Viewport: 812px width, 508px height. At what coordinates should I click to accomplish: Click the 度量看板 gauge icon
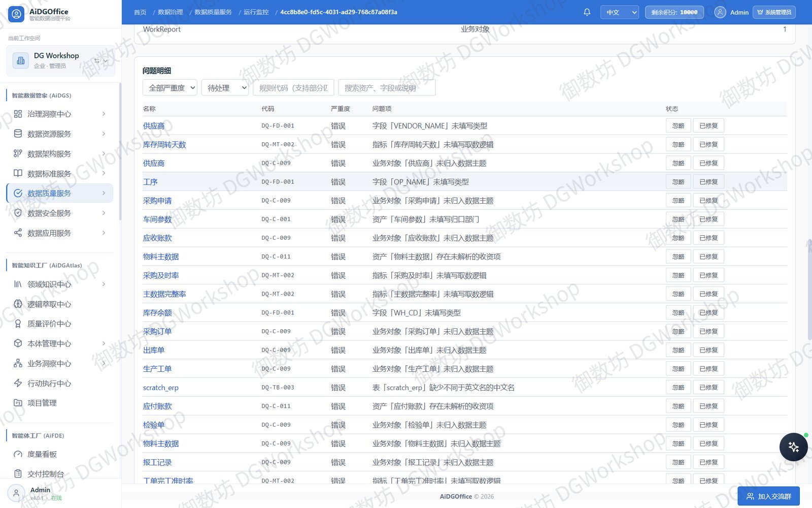tap(18, 454)
